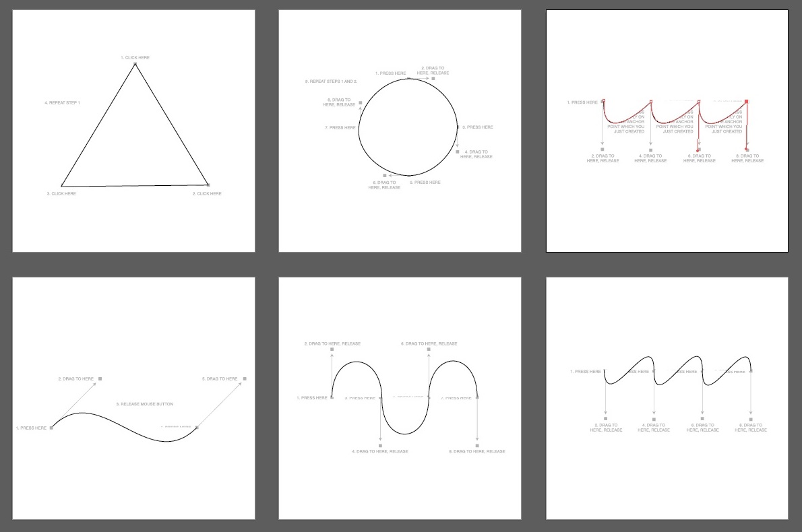Click the handle square beside '8. DRAG TO HERE, RELEASE'
The width and height of the screenshot is (802, 532).
click(x=361, y=103)
